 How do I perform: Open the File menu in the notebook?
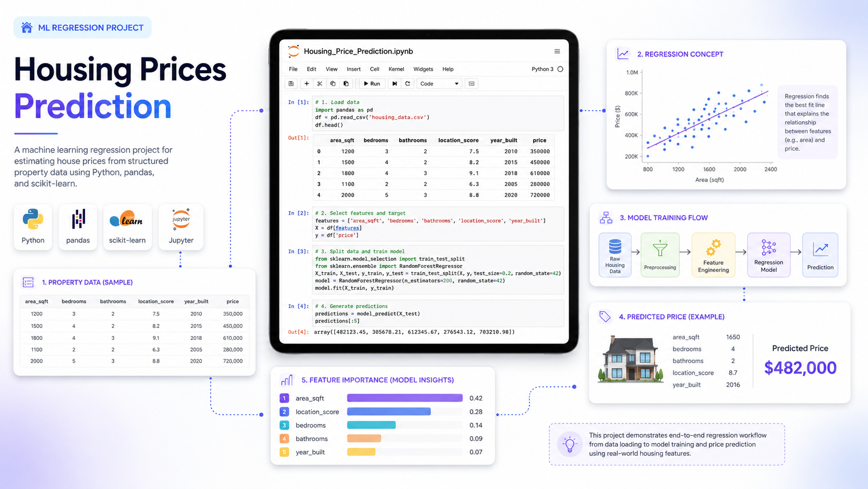(293, 69)
